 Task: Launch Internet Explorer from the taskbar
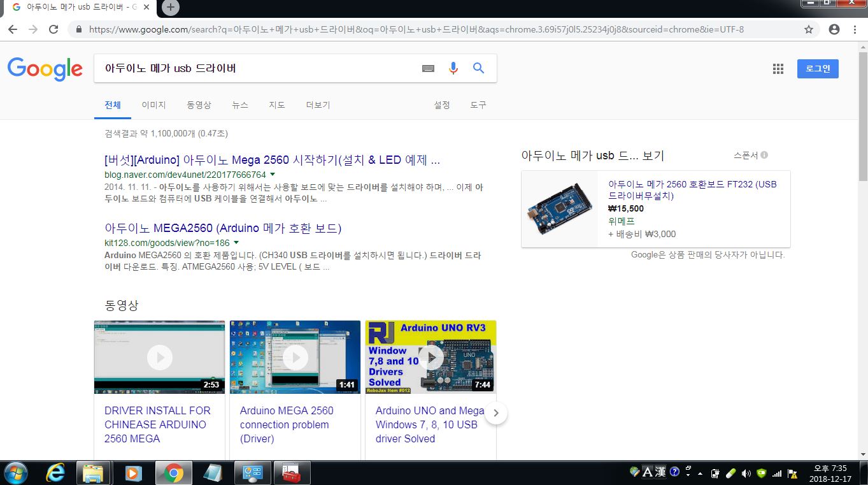pos(56,474)
